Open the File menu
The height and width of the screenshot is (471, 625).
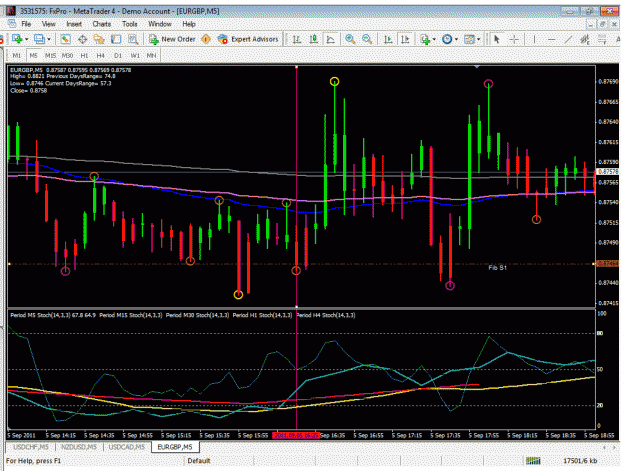[26, 24]
